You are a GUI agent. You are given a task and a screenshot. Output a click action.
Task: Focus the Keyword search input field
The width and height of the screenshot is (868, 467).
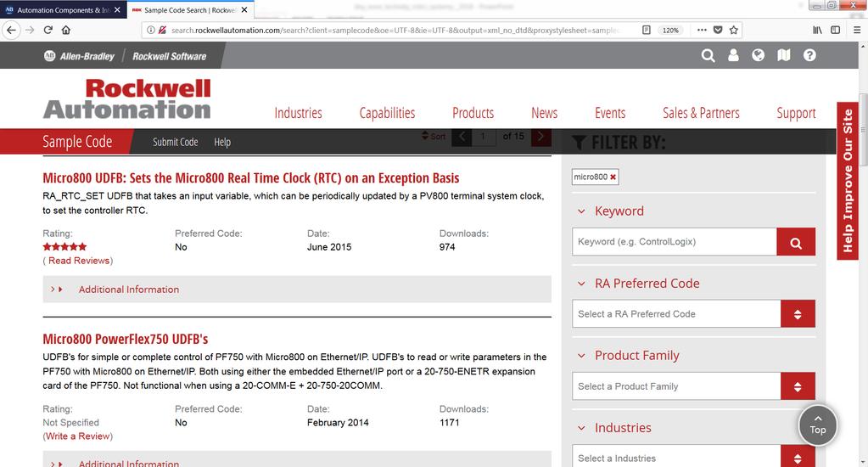(x=675, y=242)
